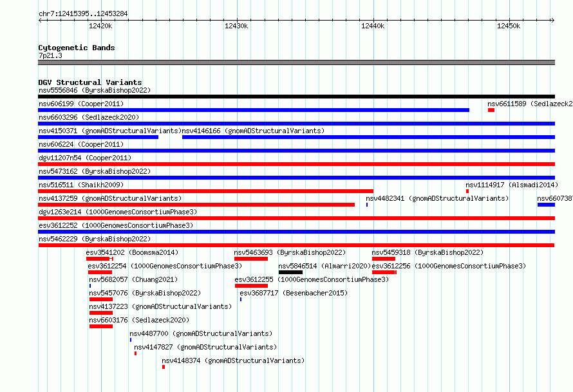Click the 7p21.3 band label

[50, 55]
